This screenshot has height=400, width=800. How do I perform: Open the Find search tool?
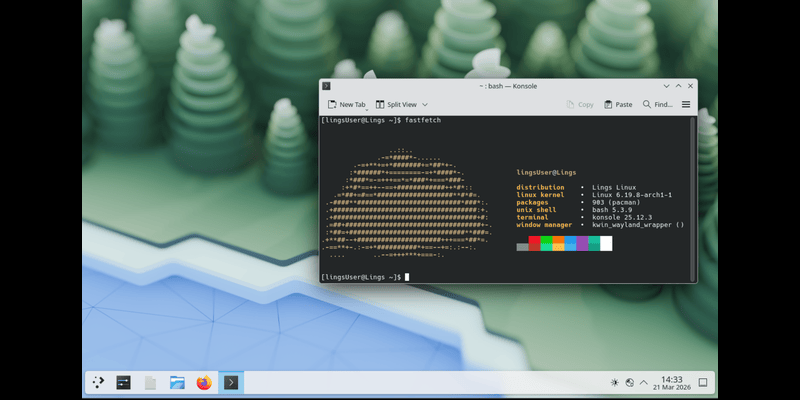[658, 104]
